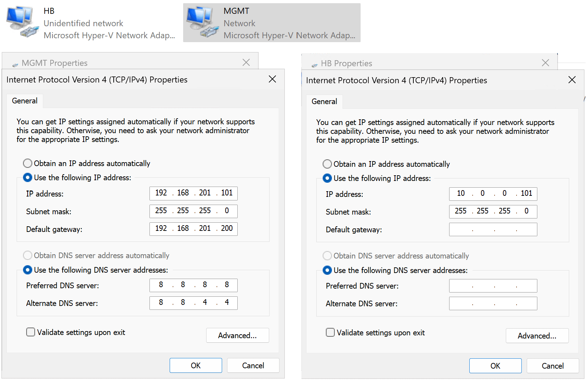Check Validate settings upon exit for MGMT
The height and width of the screenshot is (381, 588).
(31, 332)
